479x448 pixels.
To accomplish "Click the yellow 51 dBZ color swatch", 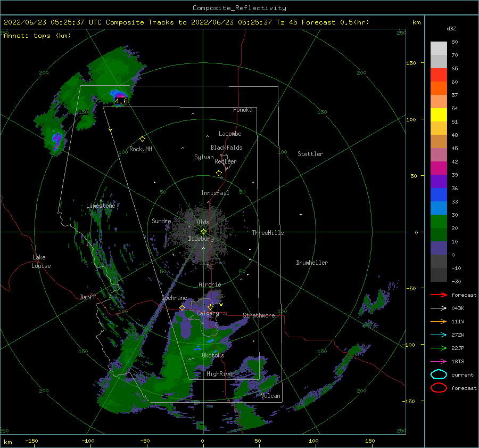I will pyautogui.click(x=439, y=115).
